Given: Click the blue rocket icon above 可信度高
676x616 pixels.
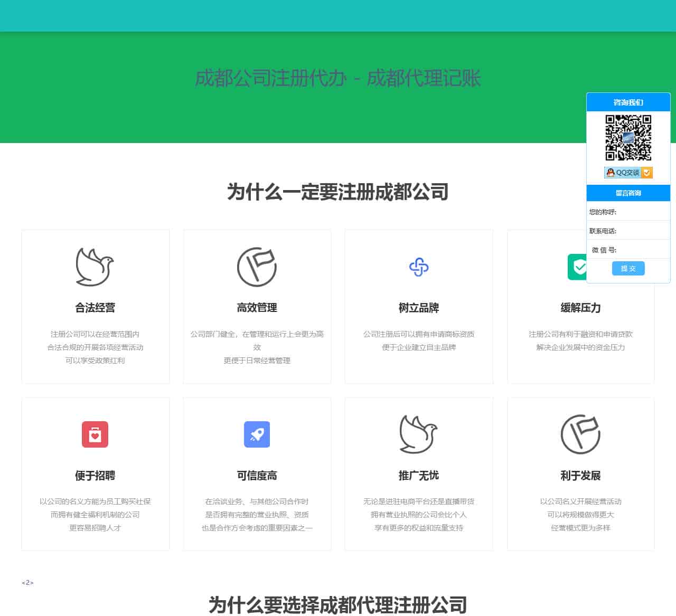Looking at the screenshot, I should pyautogui.click(x=257, y=434).
